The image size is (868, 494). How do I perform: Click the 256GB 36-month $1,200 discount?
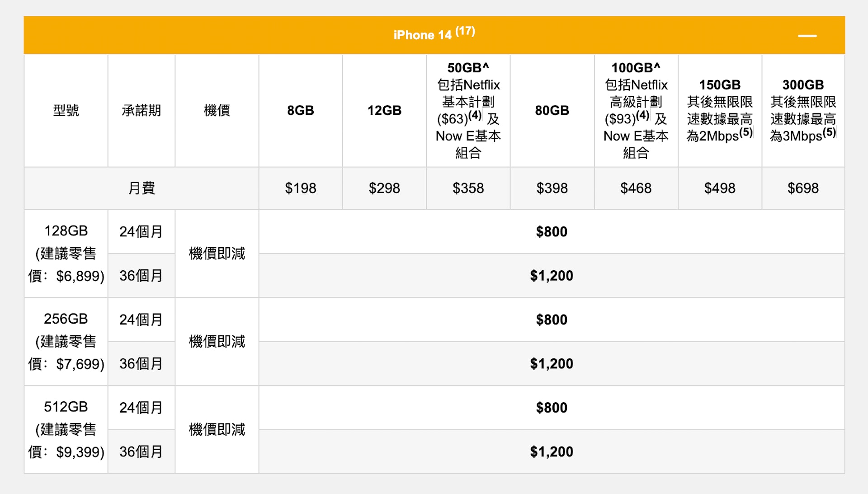point(552,363)
